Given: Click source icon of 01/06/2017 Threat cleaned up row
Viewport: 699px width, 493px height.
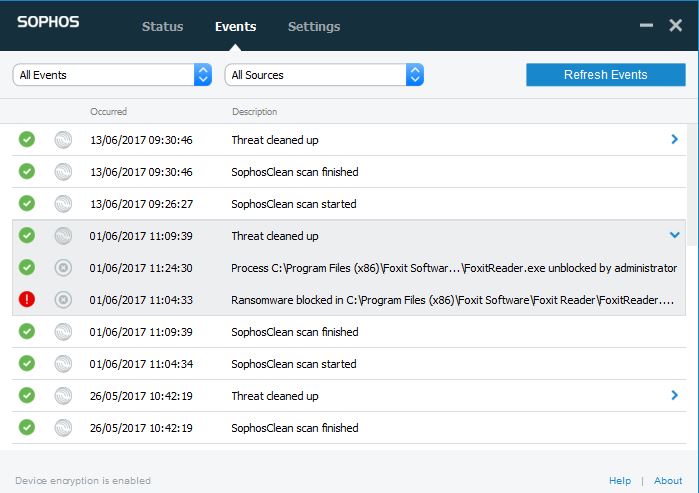Looking at the screenshot, I should pyautogui.click(x=63, y=236).
